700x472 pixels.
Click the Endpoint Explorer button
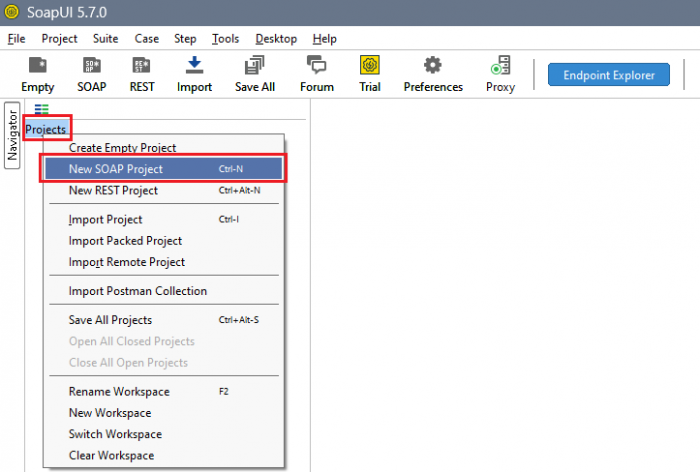coord(608,75)
